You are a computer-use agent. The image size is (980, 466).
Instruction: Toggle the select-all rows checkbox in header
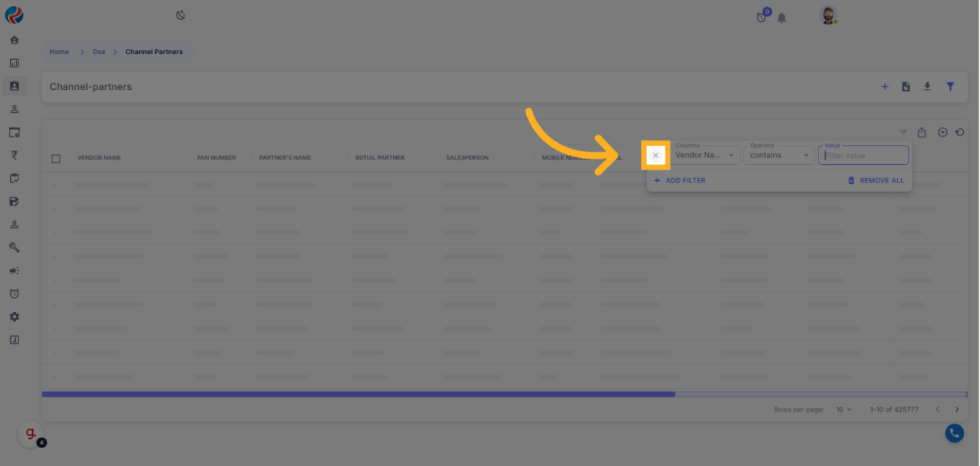point(56,159)
